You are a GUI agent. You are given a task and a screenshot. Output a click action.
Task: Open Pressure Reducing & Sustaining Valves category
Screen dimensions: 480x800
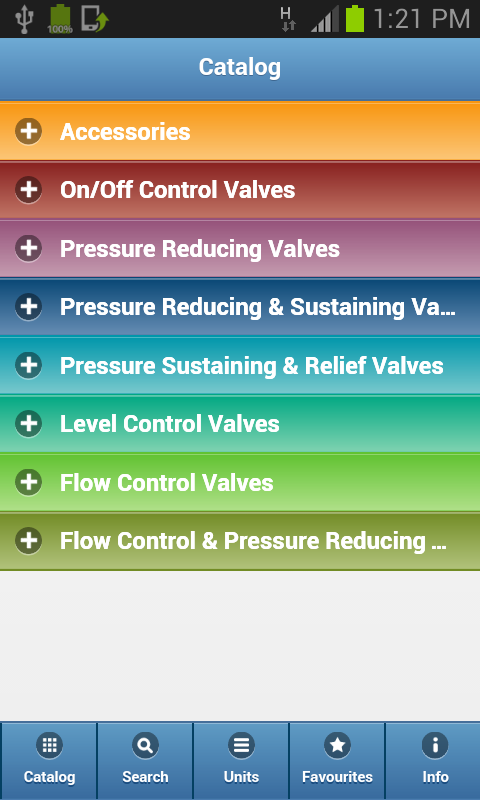click(x=240, y=307)
